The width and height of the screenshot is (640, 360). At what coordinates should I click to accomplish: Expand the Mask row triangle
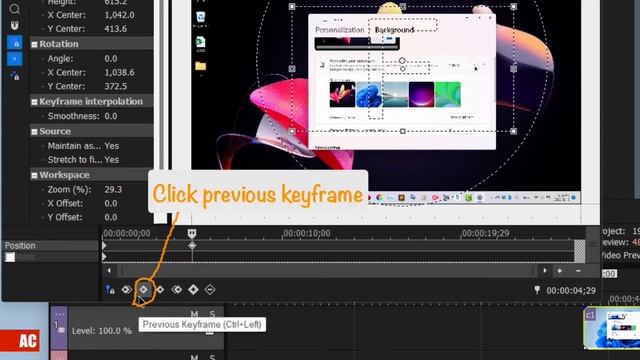coord(104,257)
